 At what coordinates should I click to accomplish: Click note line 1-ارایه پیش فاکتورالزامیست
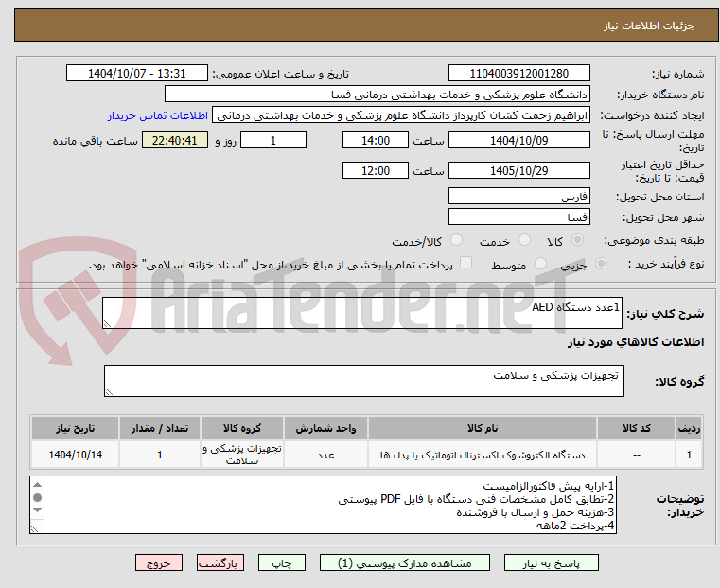pyautogui.click(x=548, y=486)
